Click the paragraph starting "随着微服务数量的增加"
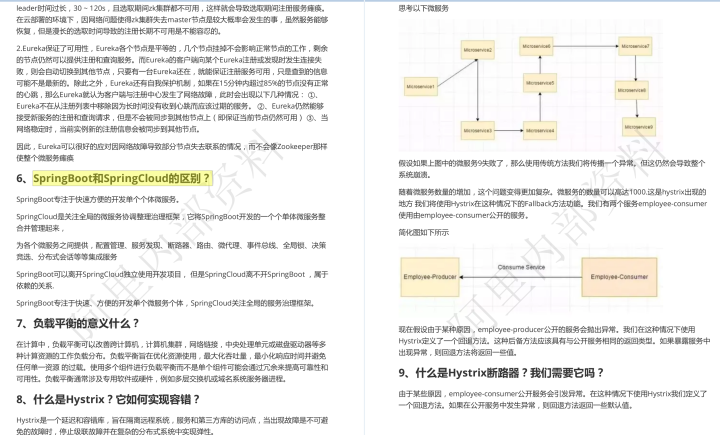This screenshot has width=720, height=435. (552, 203)
